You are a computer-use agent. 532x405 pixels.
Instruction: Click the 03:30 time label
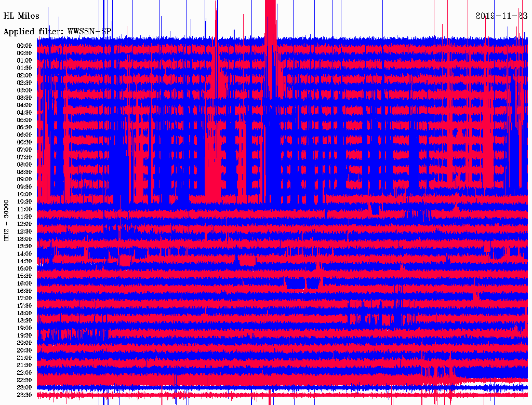(x=24, y=98)
